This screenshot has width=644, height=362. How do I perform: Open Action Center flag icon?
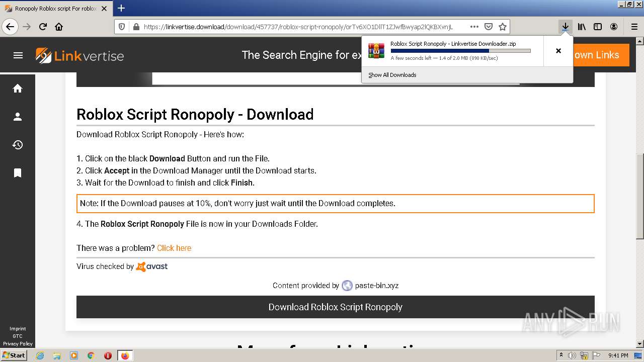click(595, 355)
